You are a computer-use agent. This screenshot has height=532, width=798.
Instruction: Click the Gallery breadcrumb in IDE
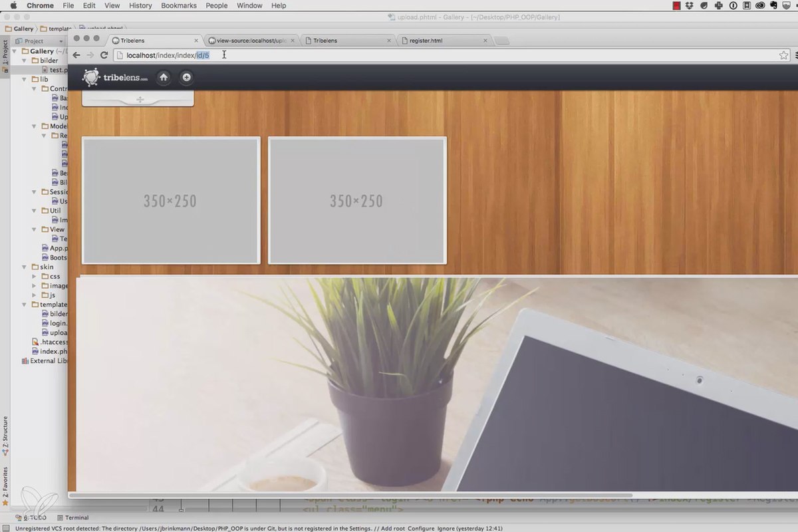click(20, 29)
